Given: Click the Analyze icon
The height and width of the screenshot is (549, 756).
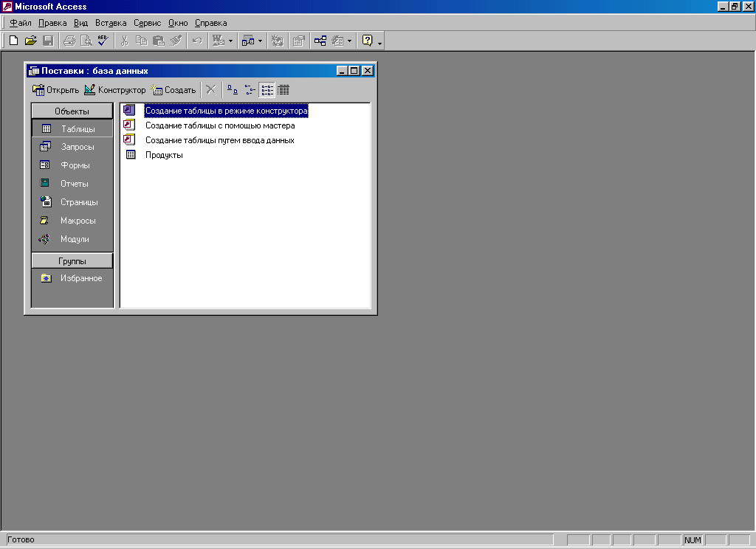Looking at the screenshot, I should [x=248, y=41].
